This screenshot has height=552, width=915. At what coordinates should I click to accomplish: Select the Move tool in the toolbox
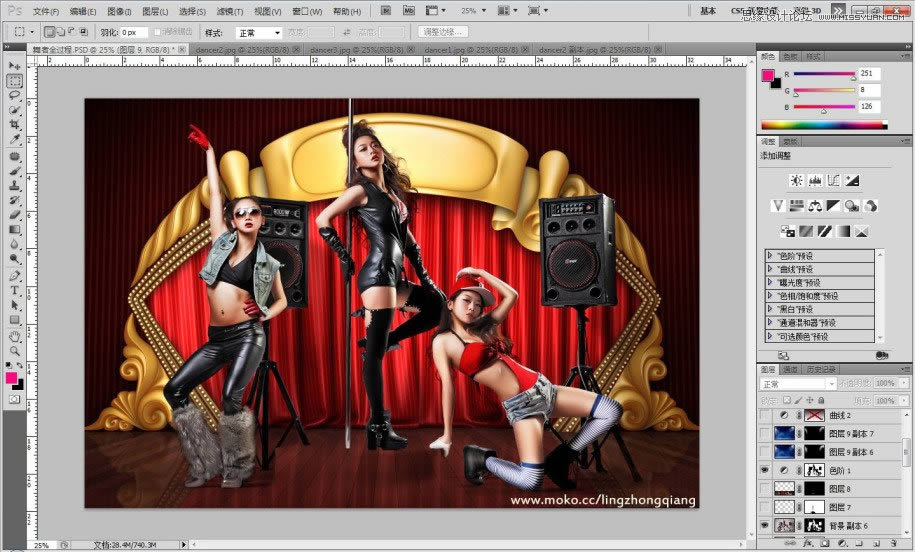pyautogui.click(x=15, y=66)
